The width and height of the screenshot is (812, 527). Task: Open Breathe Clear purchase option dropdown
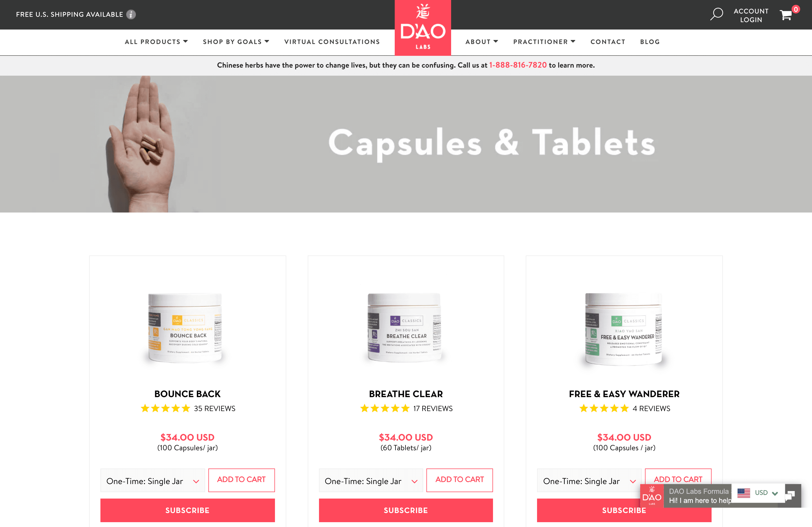[371, 481]
